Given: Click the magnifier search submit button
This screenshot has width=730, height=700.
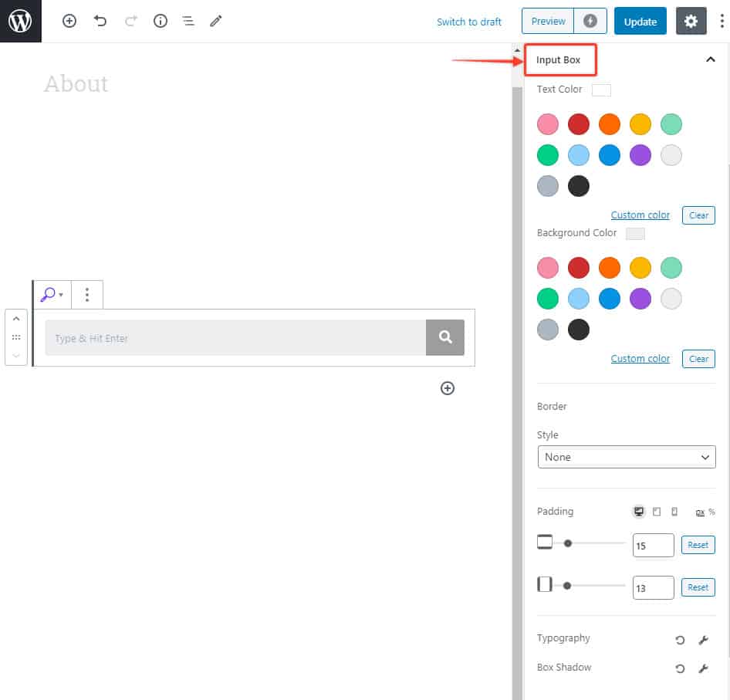Looking at the screenshot, I should pos(445,337).
